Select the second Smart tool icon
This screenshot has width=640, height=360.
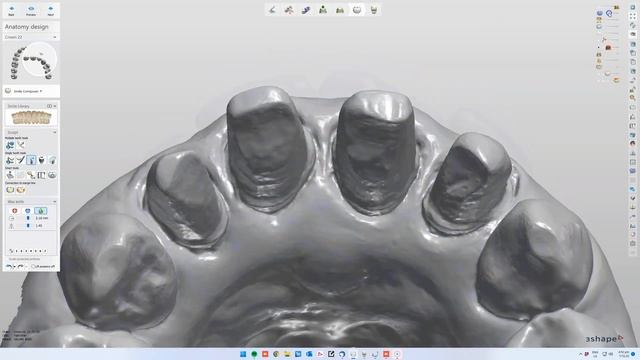point(21,175)
